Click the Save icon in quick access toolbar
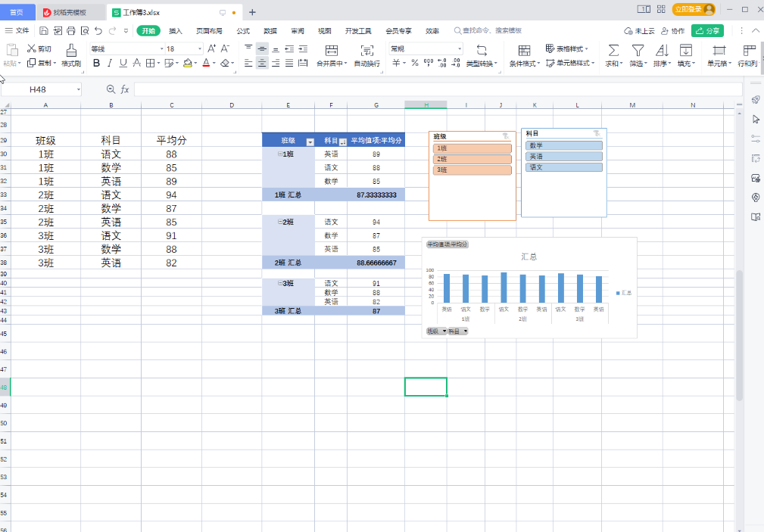This screenshot has width=764, height=532. [x=44, y=31]
